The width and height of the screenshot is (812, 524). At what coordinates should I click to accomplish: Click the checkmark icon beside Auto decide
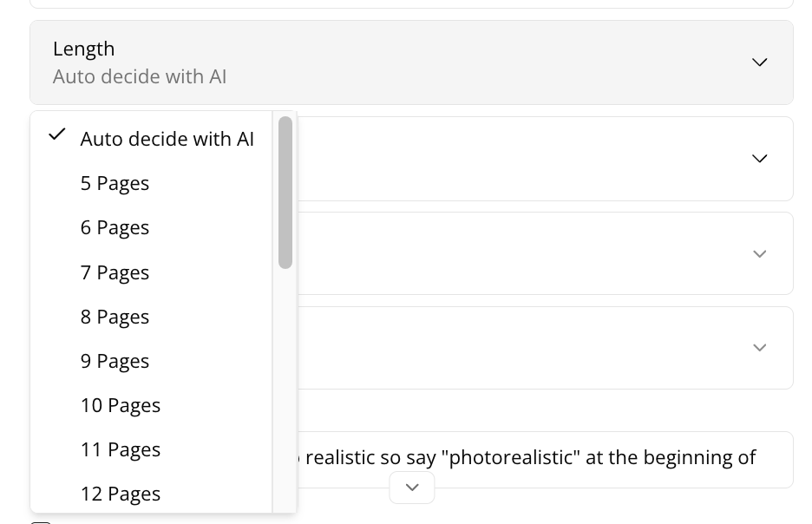(x=57, y=134)
